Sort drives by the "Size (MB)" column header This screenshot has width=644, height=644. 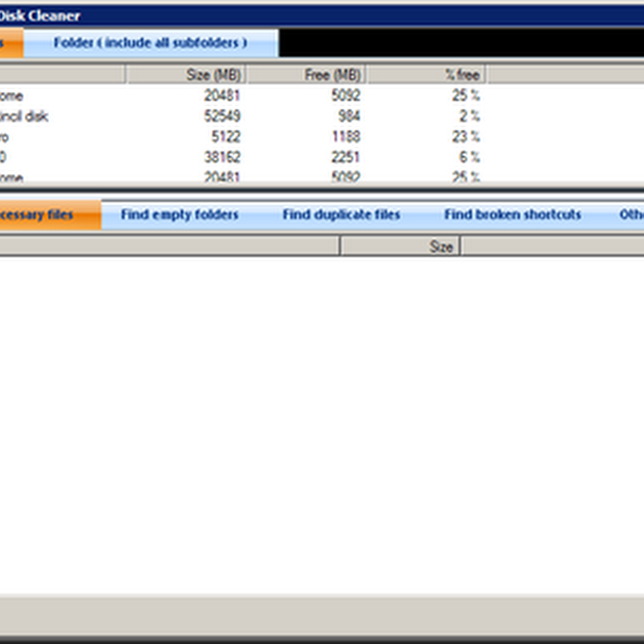186,75
